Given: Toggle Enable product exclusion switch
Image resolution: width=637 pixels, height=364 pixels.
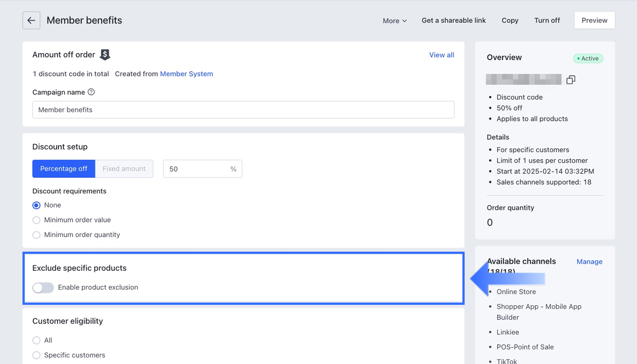Looking at the screenshot, I should (x=43, y=288).
